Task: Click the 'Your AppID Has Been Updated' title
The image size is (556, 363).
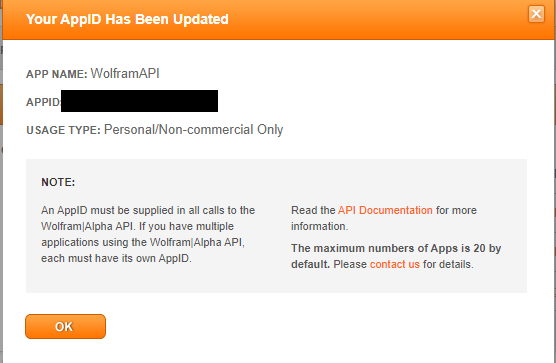Action: click(127, 19)
